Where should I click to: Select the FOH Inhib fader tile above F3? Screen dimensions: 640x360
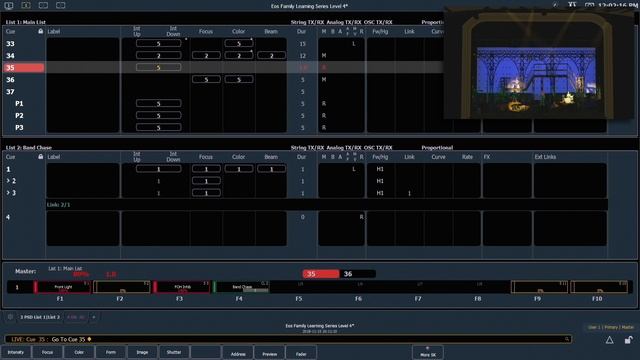tap(182, 287)
